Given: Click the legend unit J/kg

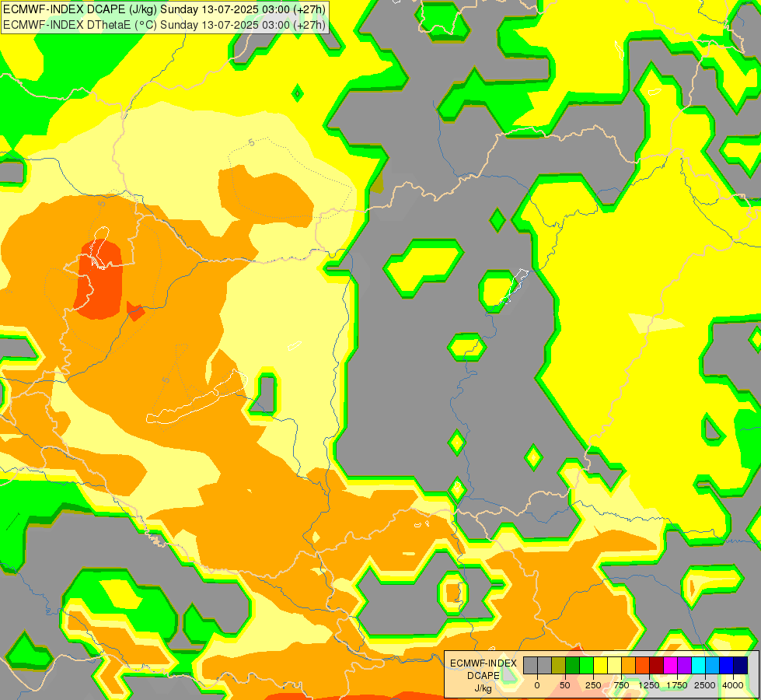Looking at the screenshot, I should 483,688.
